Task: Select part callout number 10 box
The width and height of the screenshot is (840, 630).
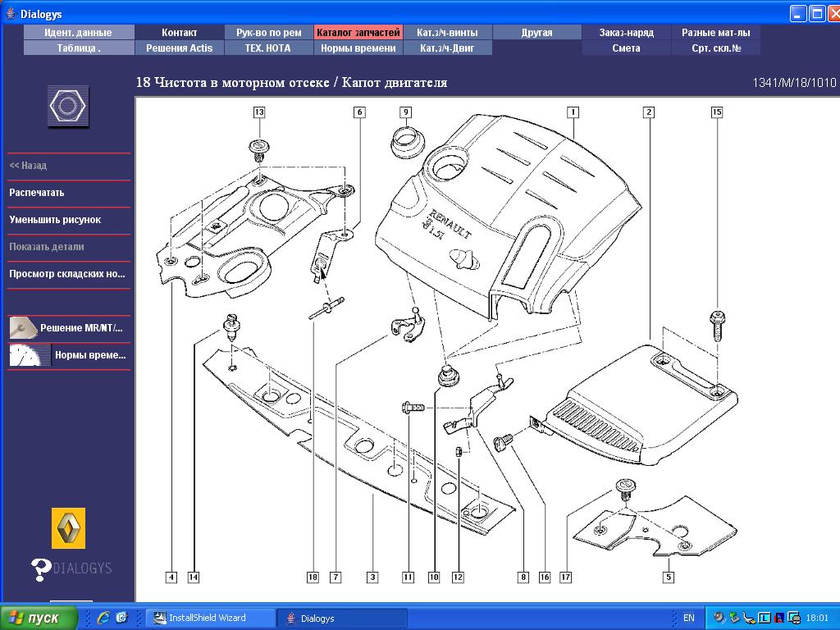Action: [434, 577]
